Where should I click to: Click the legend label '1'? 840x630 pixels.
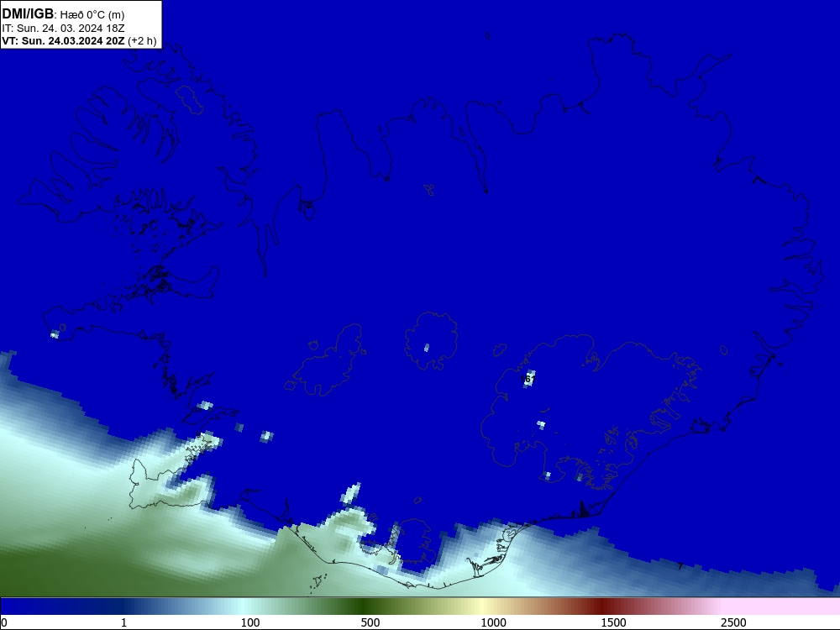point(123,622)
